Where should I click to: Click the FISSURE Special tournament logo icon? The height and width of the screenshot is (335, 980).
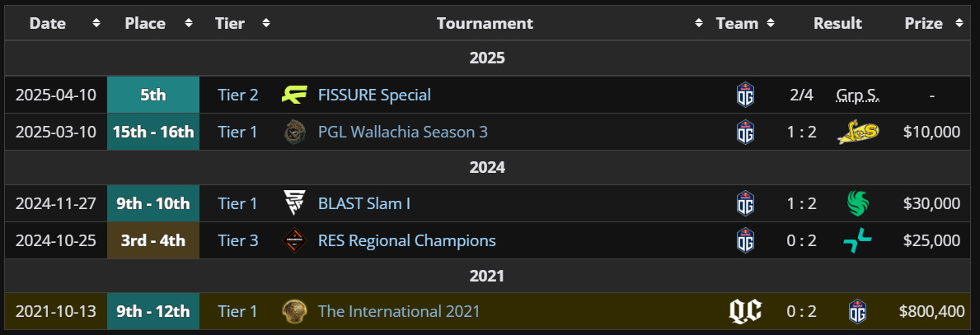[294, 95]
